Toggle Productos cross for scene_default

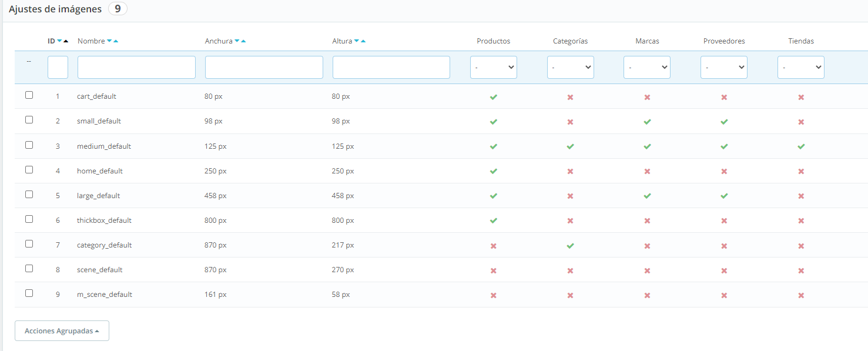tap(494, 270)
